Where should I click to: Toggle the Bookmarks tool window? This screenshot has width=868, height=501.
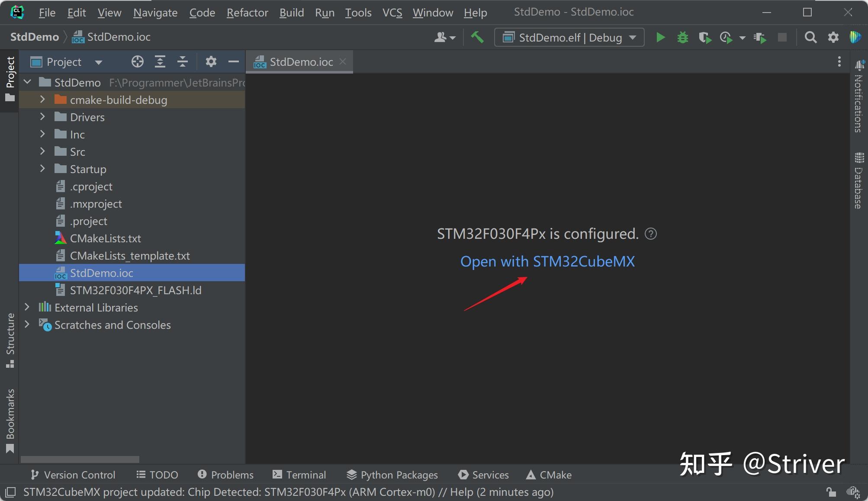10,421
